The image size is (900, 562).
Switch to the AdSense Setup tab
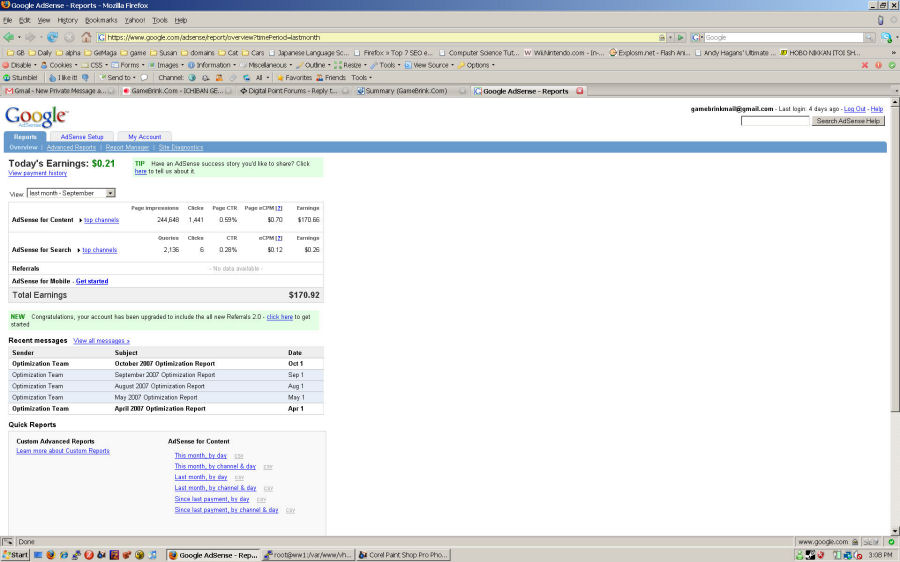[82, 136]
